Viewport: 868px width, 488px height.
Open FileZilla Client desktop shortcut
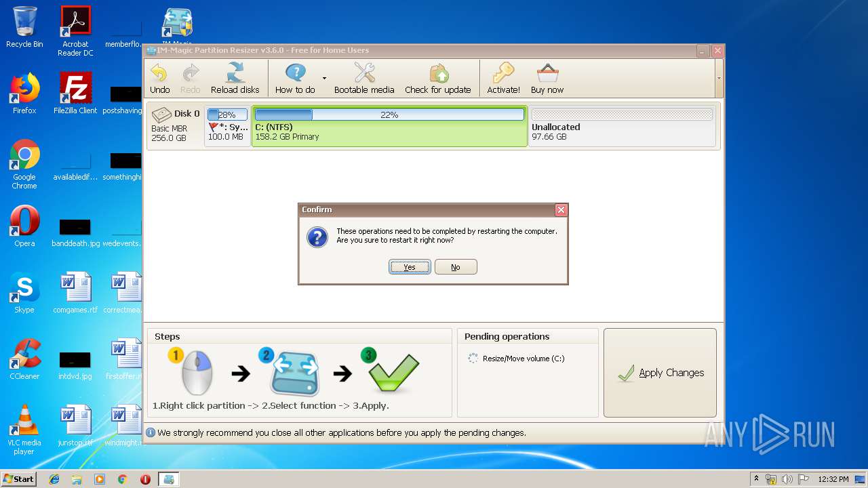[75, 94]
